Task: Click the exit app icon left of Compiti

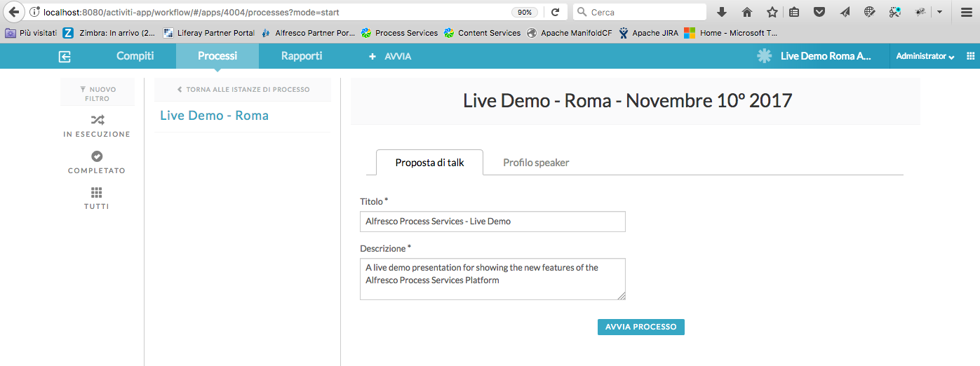Action: (x=65, y=57)
